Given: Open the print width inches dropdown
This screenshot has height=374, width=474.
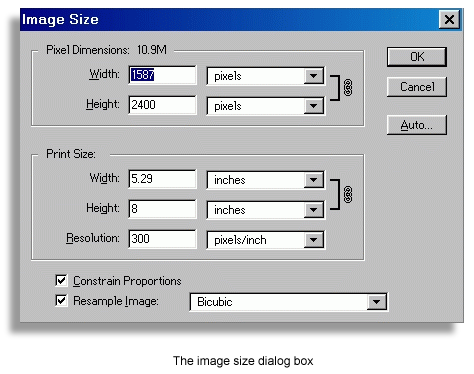Looking at the screenshot, I should 265,180.
